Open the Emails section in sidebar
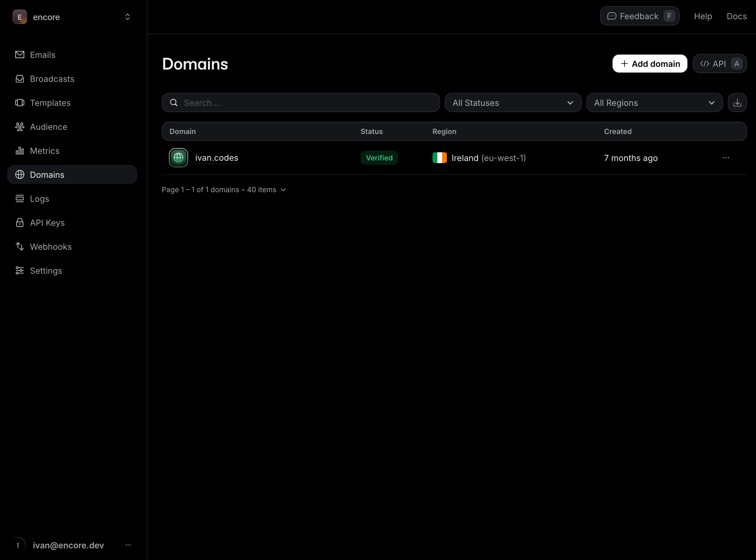The height and width of the screenshot is (560, 756). (43, 55)
